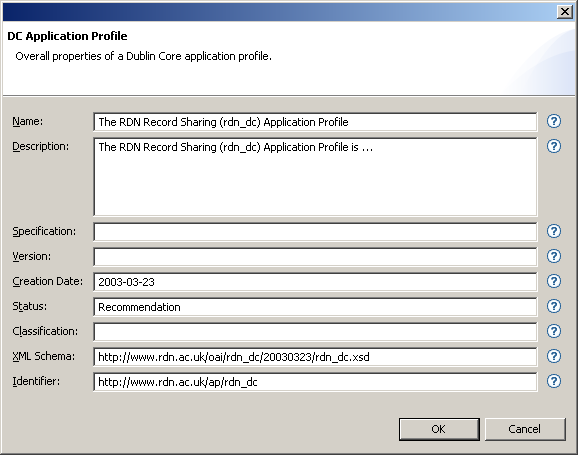Click into the Name input field
Viewport: 578px width, 455px height.
pos(315,122)
